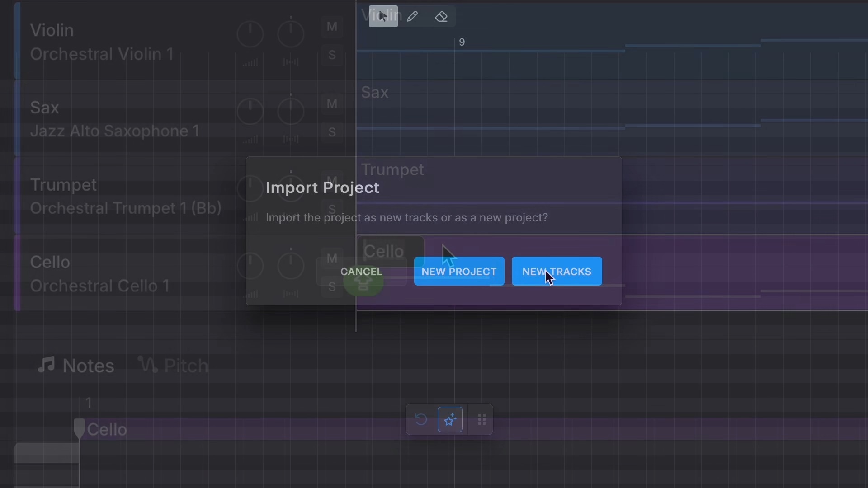Viewport: 868px width, 488px height.
Task: Click the Cello track pan meter icon
Action: [x=291, y=294]
